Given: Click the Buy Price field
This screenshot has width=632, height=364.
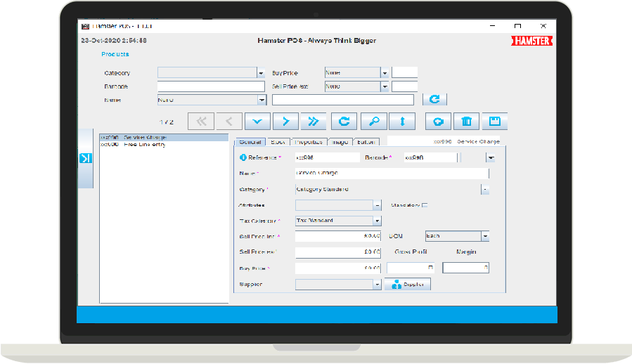Looking at the screenshot, I should click(337, 268).
